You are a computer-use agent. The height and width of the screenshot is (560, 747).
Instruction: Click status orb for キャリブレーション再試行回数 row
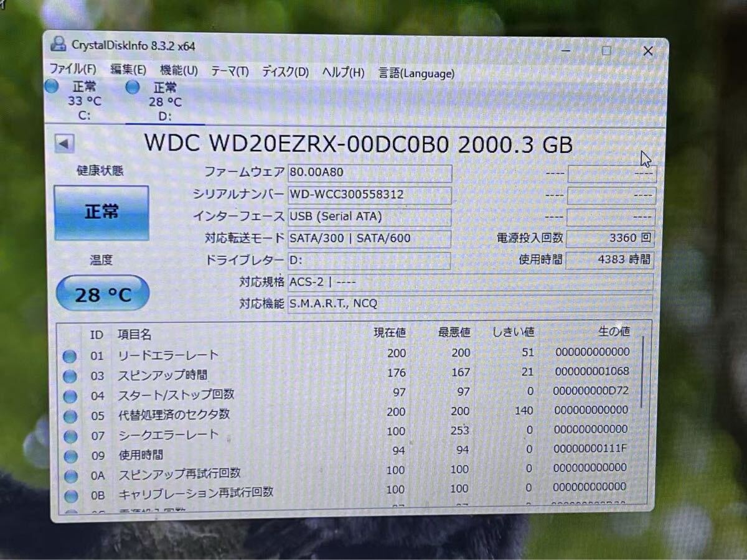pyautogui.click(x=72, y=496)
